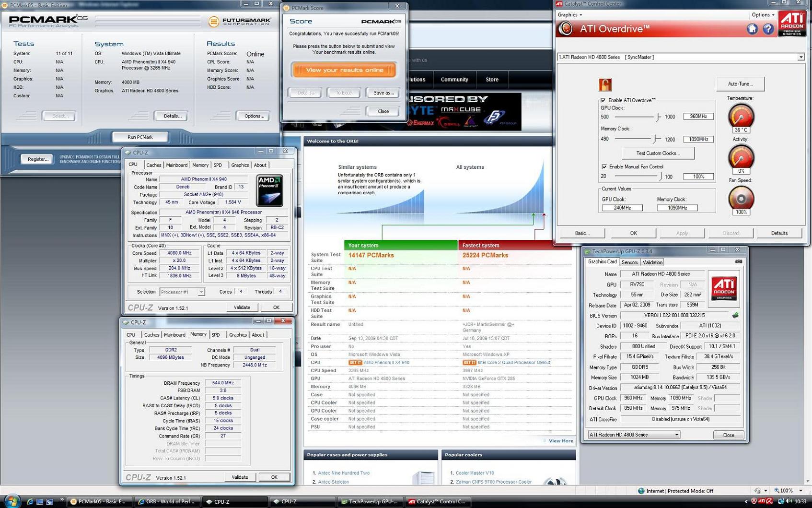Toggle Enable ATI Overdrive checkbox

coord(603,100)
